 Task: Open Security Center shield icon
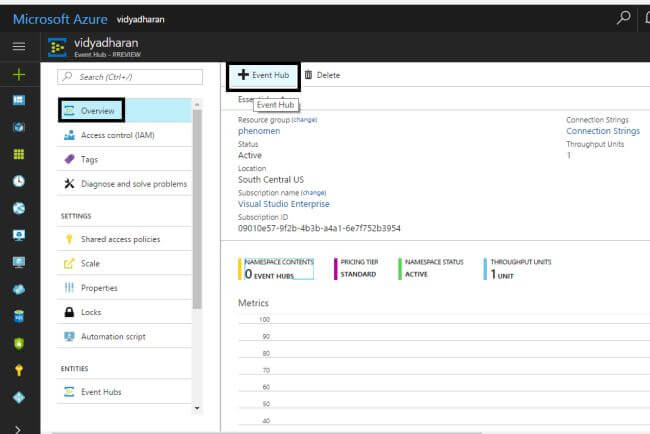[19, 343]
